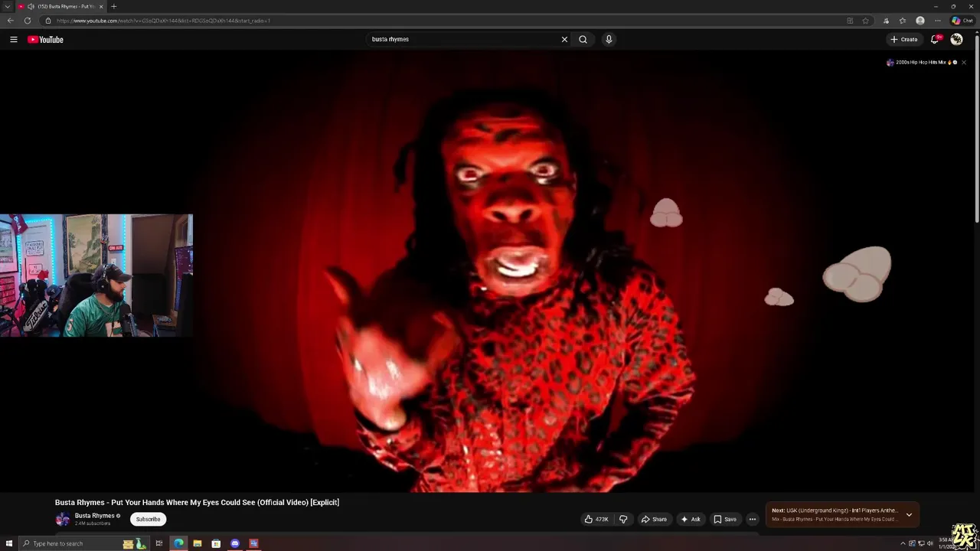Image resolution: width=980 pixels, height=551 pixels.
Task: Open YouTube notifications bell
Action: (935, 39)
